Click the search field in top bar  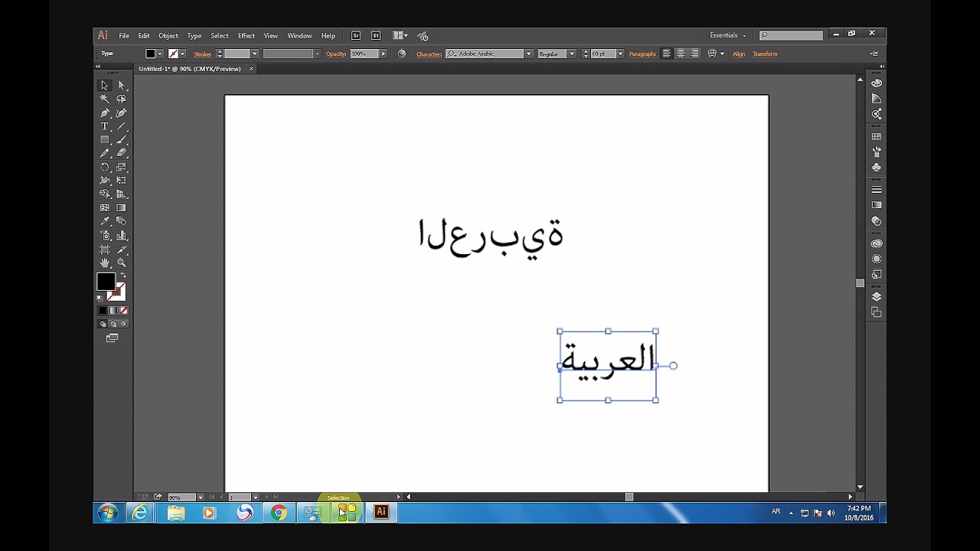(x=791, y=35)
